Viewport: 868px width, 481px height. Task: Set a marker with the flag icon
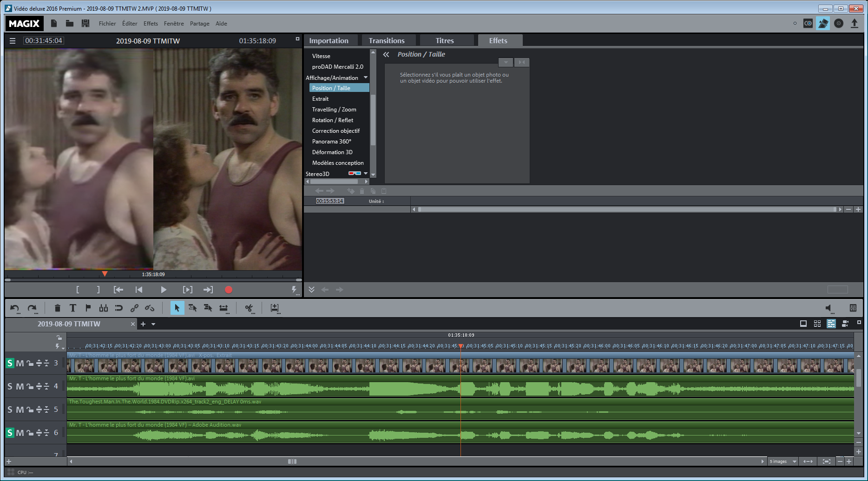tap(88, 308)
